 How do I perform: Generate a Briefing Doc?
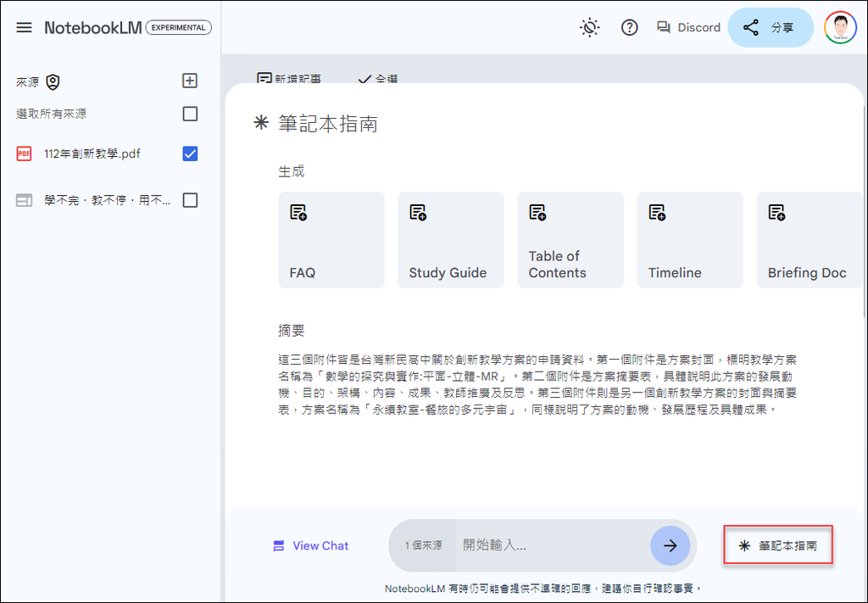[809, 240]
